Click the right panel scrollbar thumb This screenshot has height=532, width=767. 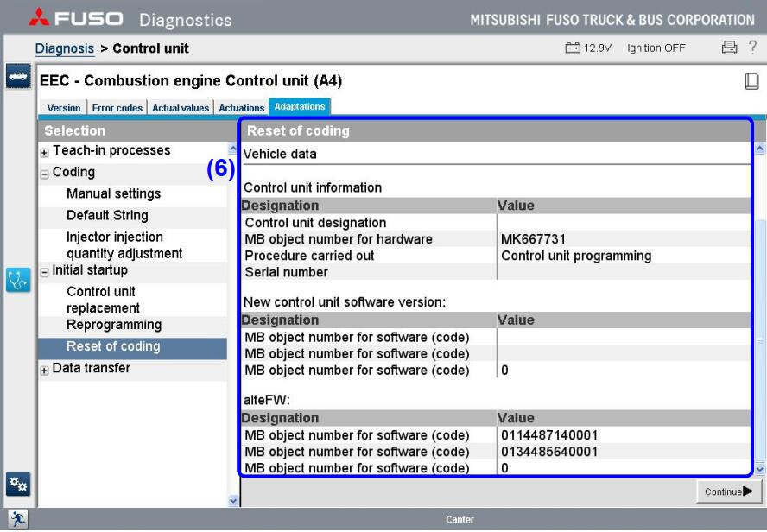point(759,339)
